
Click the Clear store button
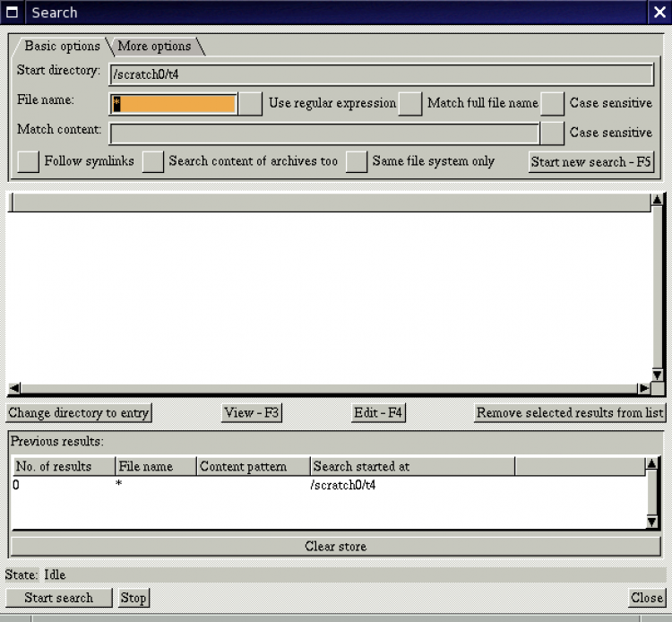[336, 546]
